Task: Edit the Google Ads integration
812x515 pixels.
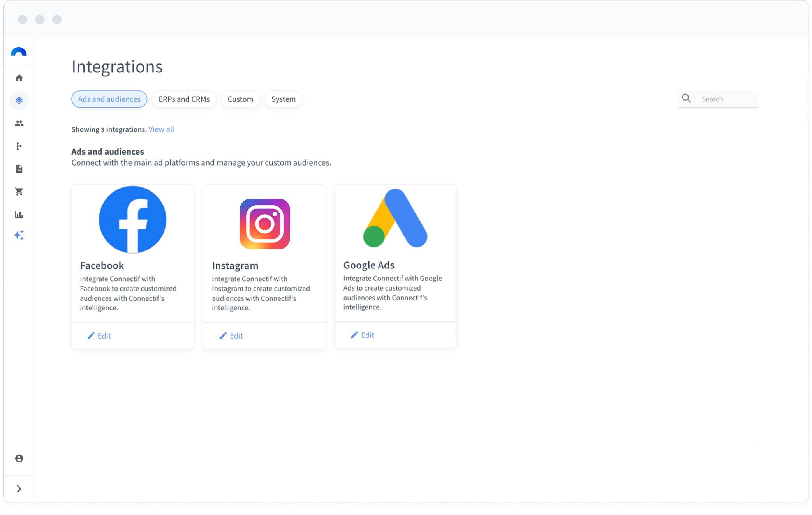Action: coord(363,335)
